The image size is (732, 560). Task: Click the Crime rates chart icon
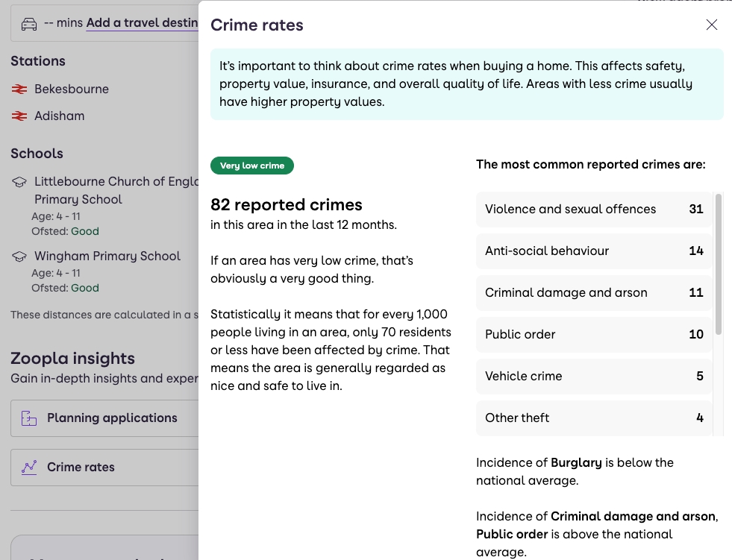29,468
